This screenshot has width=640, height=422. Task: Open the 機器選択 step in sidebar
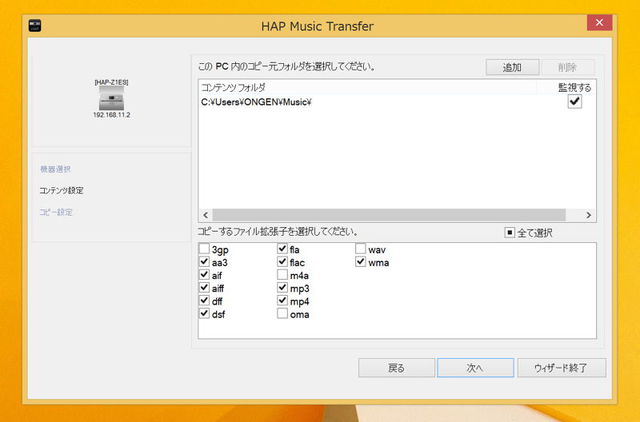point(55,169)
